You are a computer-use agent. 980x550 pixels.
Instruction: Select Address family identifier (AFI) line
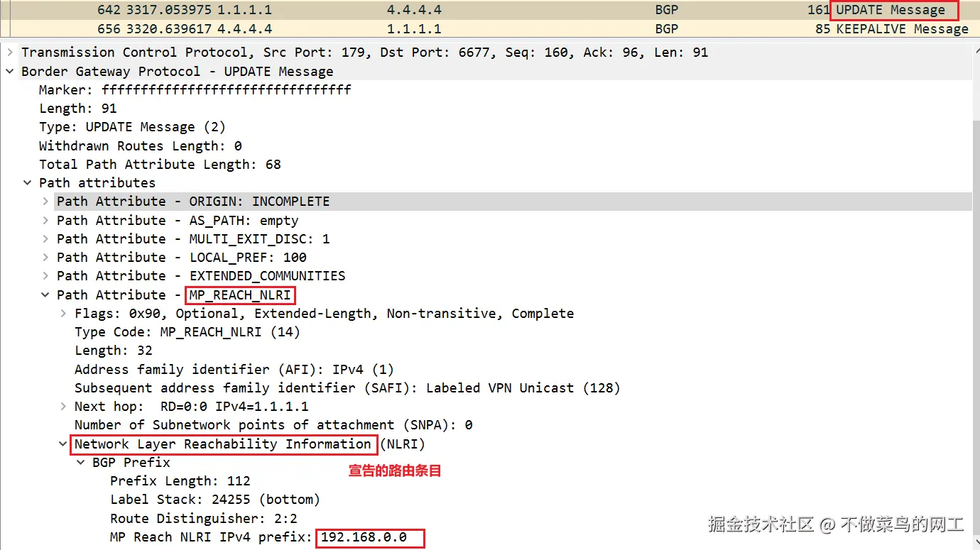point(234,370)
